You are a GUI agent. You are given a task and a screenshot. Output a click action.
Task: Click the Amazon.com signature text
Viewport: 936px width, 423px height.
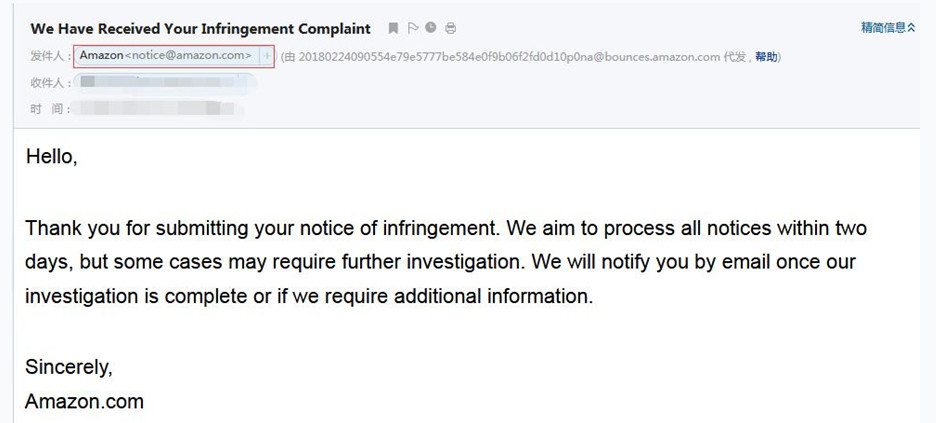84,402
